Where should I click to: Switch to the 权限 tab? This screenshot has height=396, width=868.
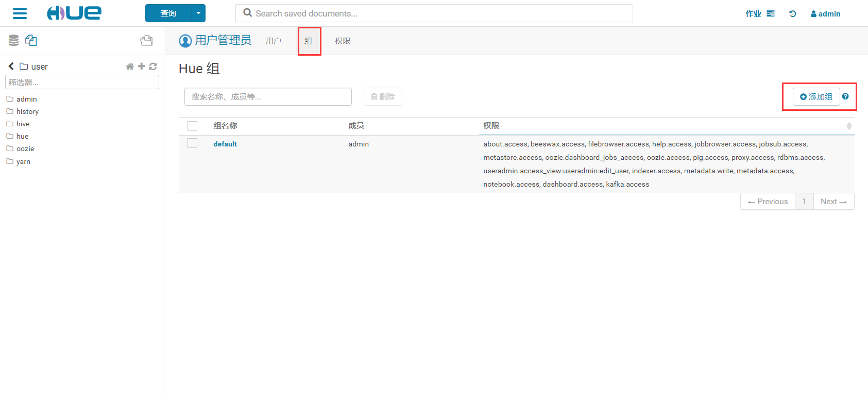343,41
